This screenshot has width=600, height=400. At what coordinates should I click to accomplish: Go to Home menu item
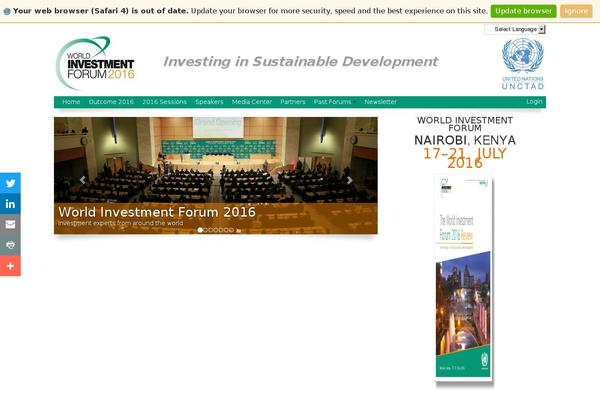click(71, 102)
